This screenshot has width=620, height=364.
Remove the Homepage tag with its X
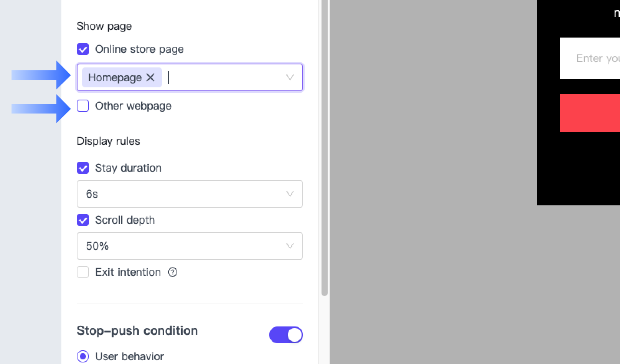tap(150, 77)
